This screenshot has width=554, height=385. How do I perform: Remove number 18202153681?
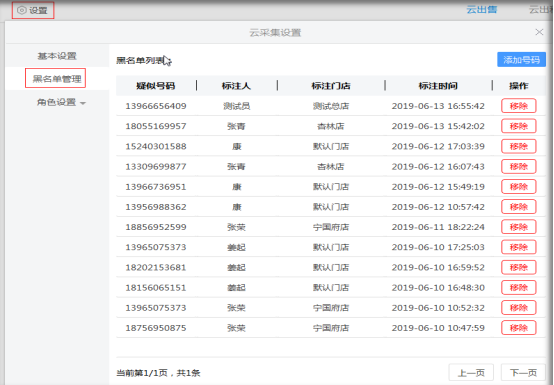[x=518, y=267]
